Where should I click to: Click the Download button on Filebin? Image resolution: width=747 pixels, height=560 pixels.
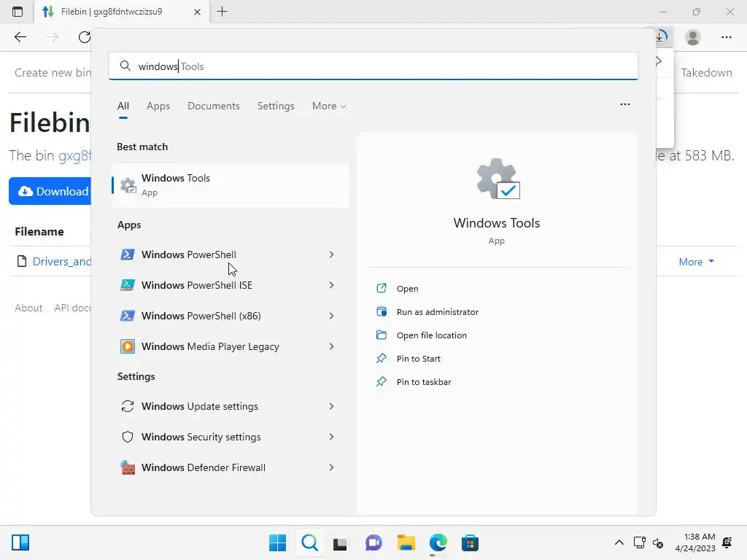(50, 192)
